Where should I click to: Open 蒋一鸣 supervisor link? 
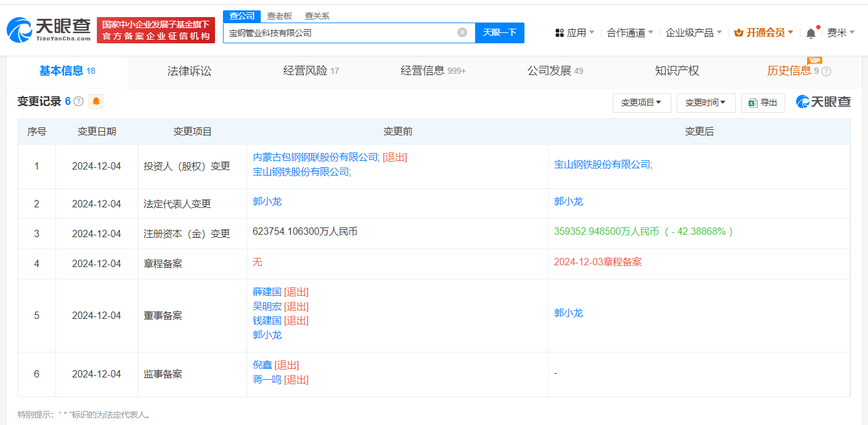(267, 379)
